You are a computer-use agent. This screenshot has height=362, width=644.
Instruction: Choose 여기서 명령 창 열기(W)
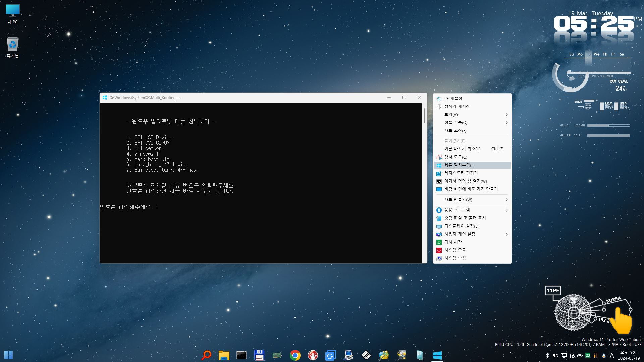coord(472,181)
